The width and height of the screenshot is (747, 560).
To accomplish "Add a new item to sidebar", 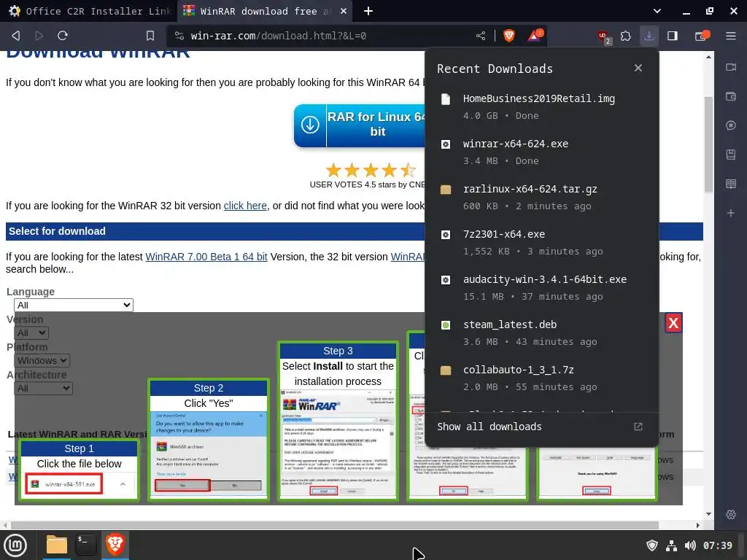I will (731, 213).
